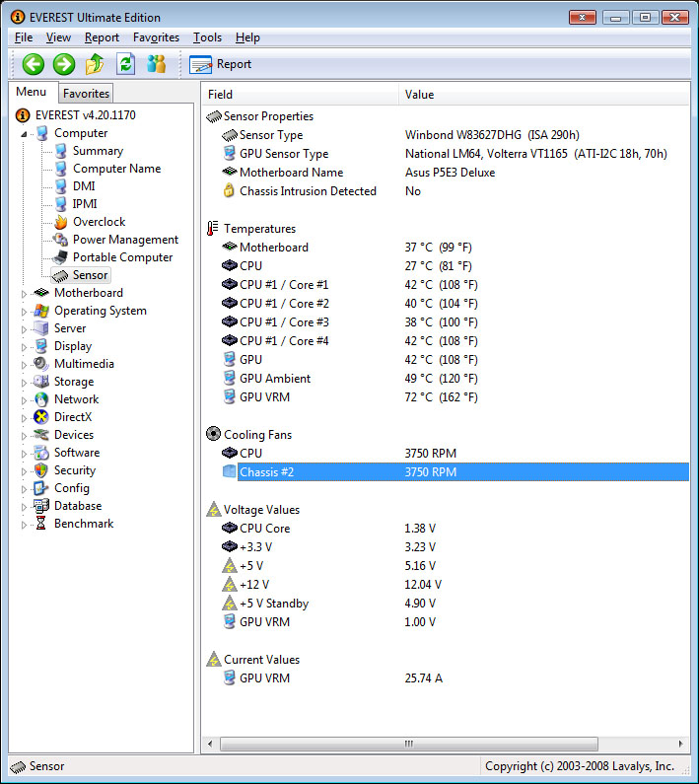The height and width of the screenshot is (784, 699).
Task: Select the Summary item icon
Action: point(61,151)
